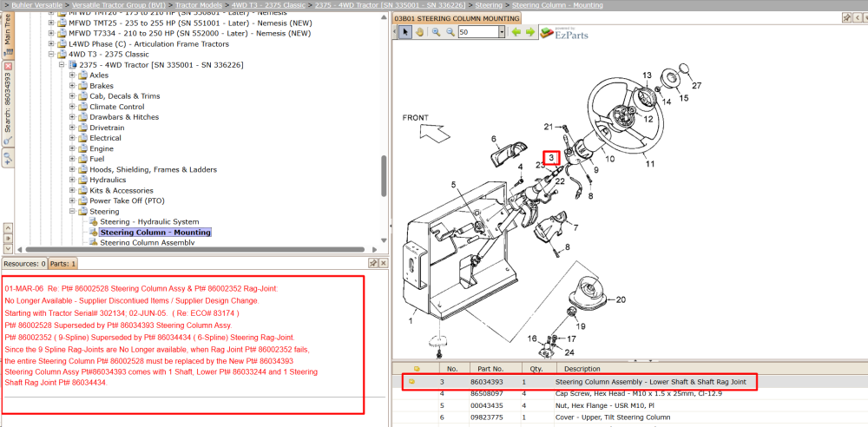This screenshot has height=427, width=868.
Task: Select Cab, Decals & Trims tree item
Action: pyautogui.click(x=124, y=95)
